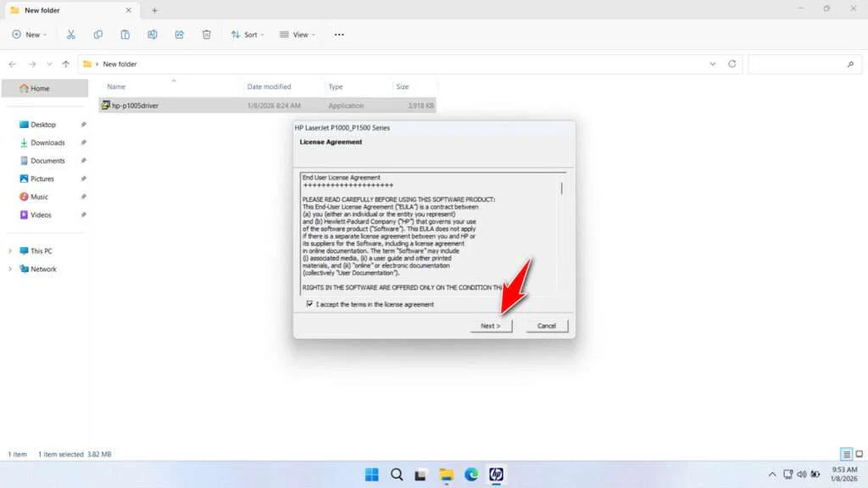868x488 pixels.
Task: Click the Rename icon in the toolbar
Action: click(153, 34)
